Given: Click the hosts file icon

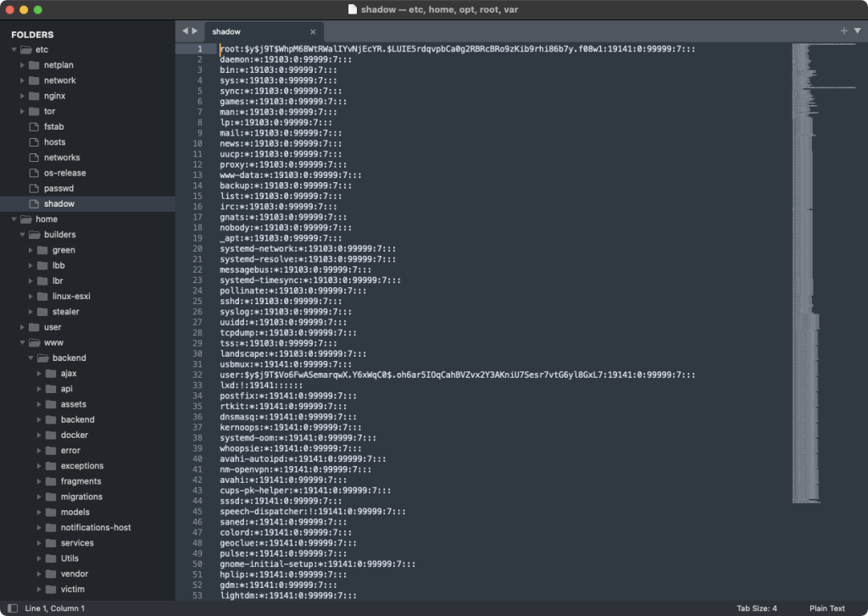Looking at the screenshot, I should pos(35,142).
